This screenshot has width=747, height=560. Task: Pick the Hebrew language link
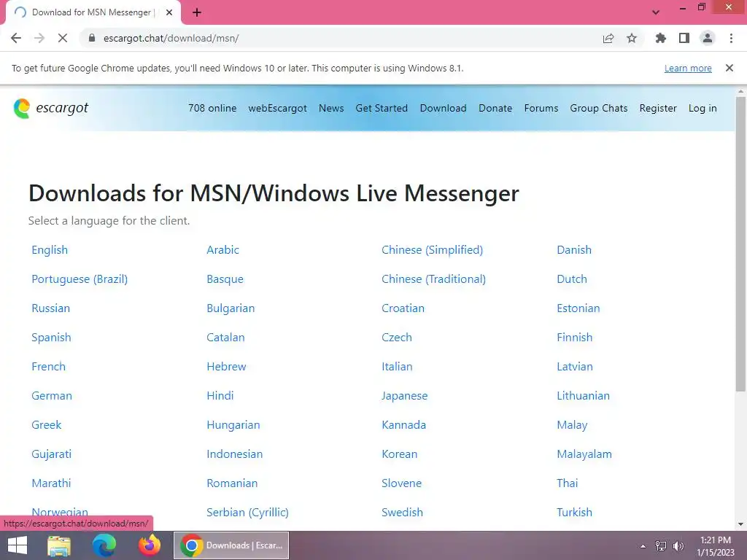[226, 367]
